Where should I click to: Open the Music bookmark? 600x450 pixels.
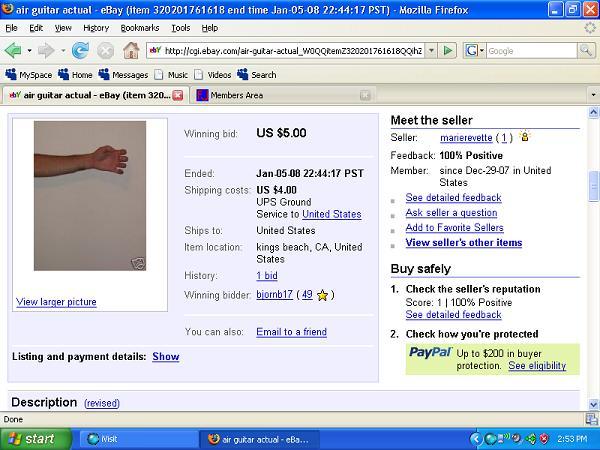tap(171, 75)
